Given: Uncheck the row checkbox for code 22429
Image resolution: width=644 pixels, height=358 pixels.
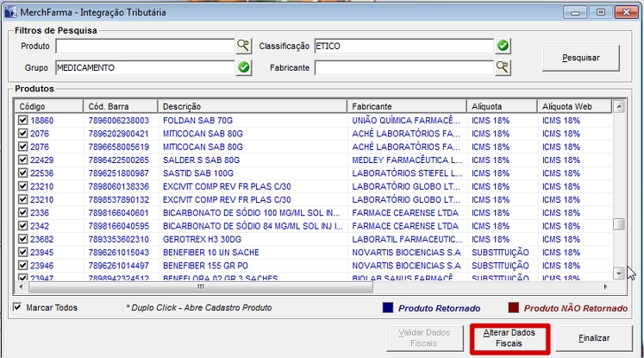Looking at the screenshot, I should [x=23, y=160].
